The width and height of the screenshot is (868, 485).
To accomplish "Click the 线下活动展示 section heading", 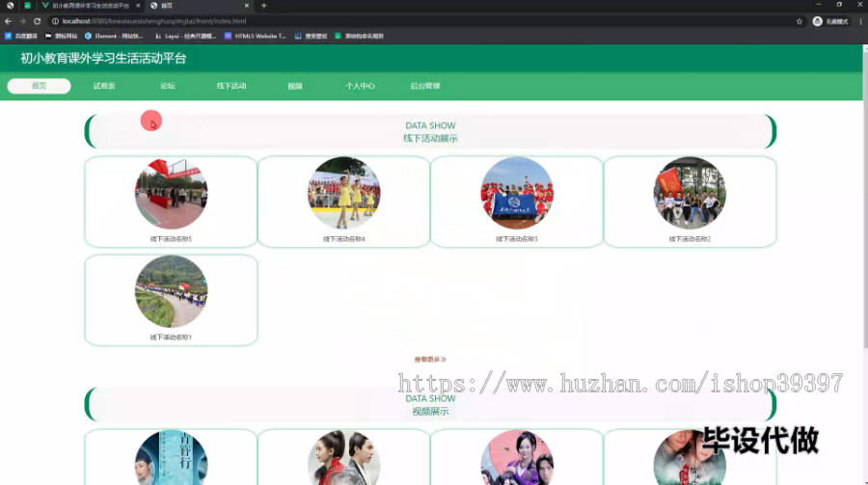I will 430,138.
